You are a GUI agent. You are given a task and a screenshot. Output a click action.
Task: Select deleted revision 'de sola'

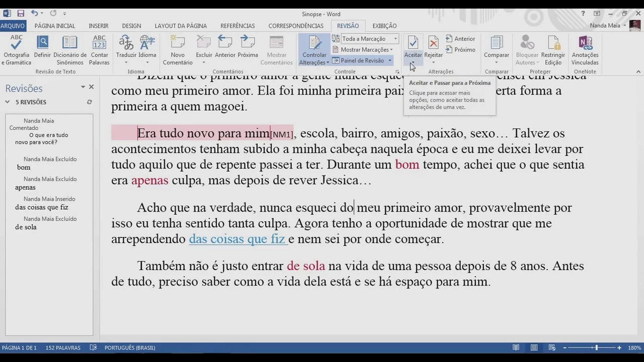click(x=26, y=227)
